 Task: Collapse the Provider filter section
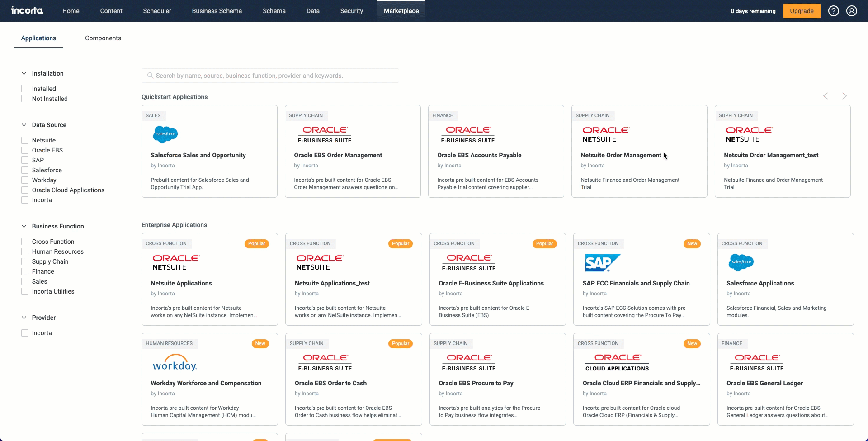(x=24, y=318)
